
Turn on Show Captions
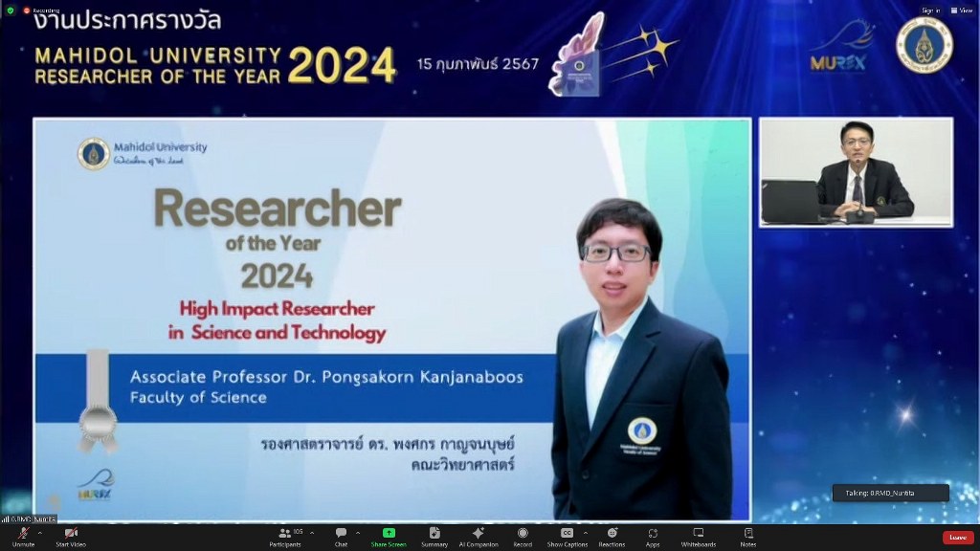[567, 537]
